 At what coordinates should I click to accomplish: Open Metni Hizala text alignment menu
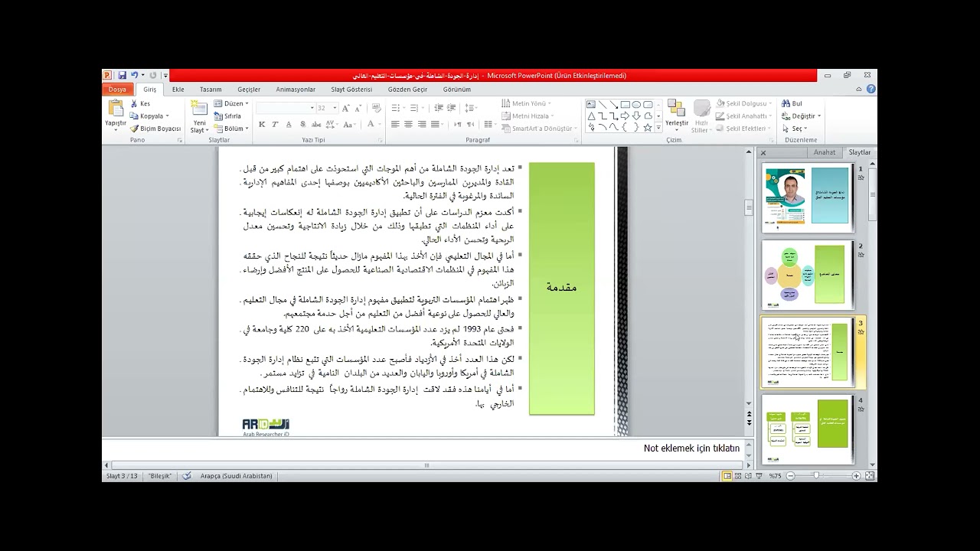pyautogui.click(x=528, y=116)
